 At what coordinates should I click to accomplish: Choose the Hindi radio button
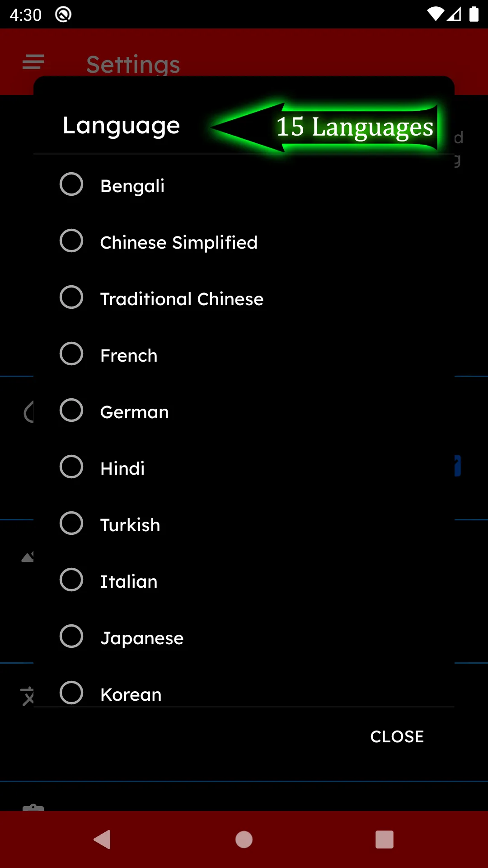point(71,467)
